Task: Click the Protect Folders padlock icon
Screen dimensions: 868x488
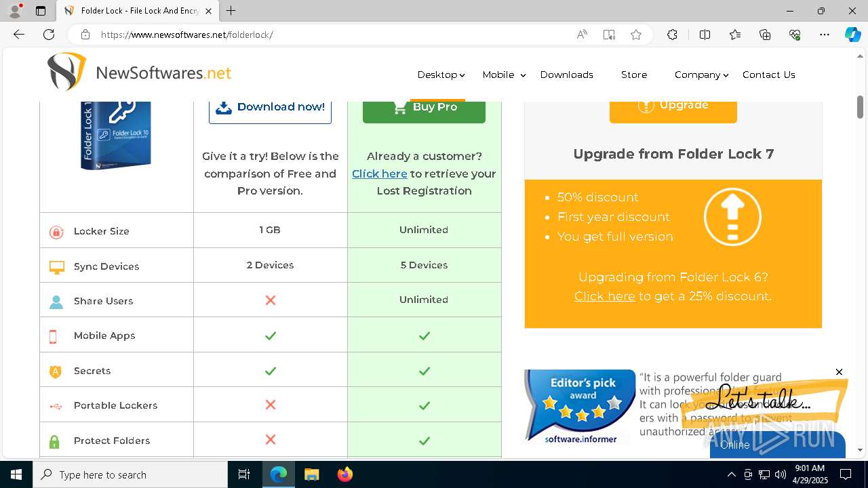Action: (55, 441)
